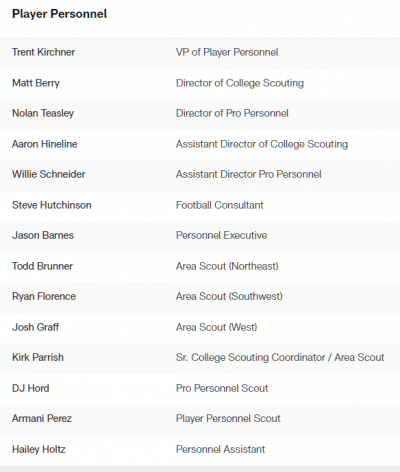Screen dimensions: 400x472
Task: Click the Jason Barnes name
Action: (x=43, y=235)
